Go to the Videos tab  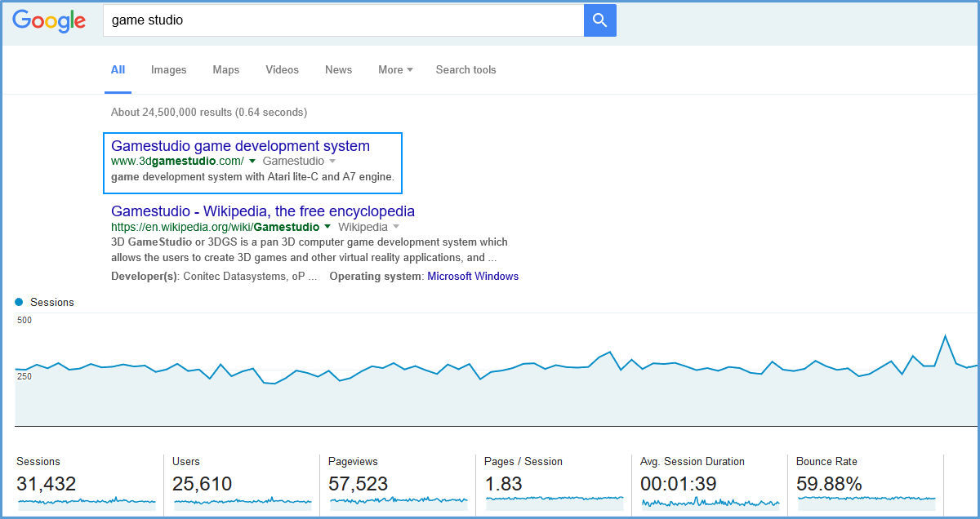click(283, 70)
